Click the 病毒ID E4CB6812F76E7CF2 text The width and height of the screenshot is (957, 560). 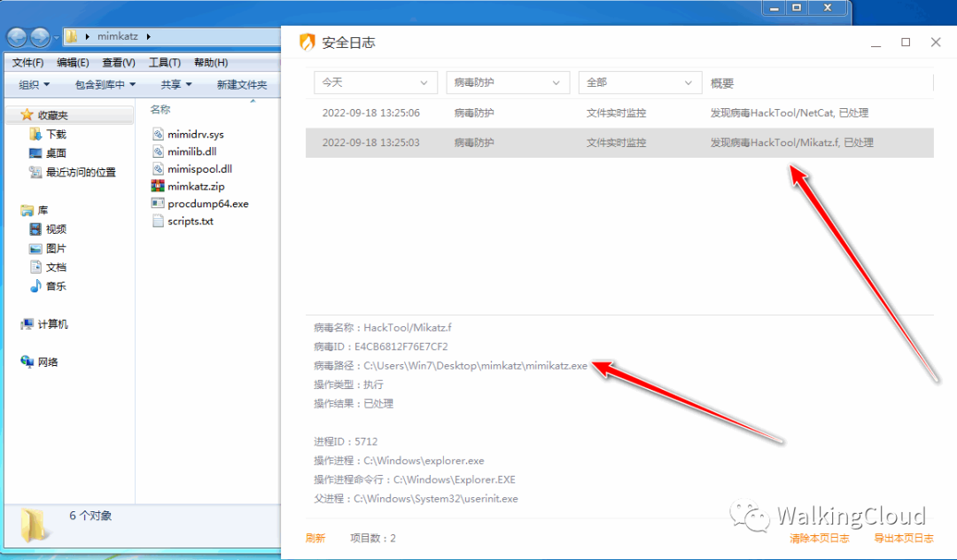click(x=381, y=346)
